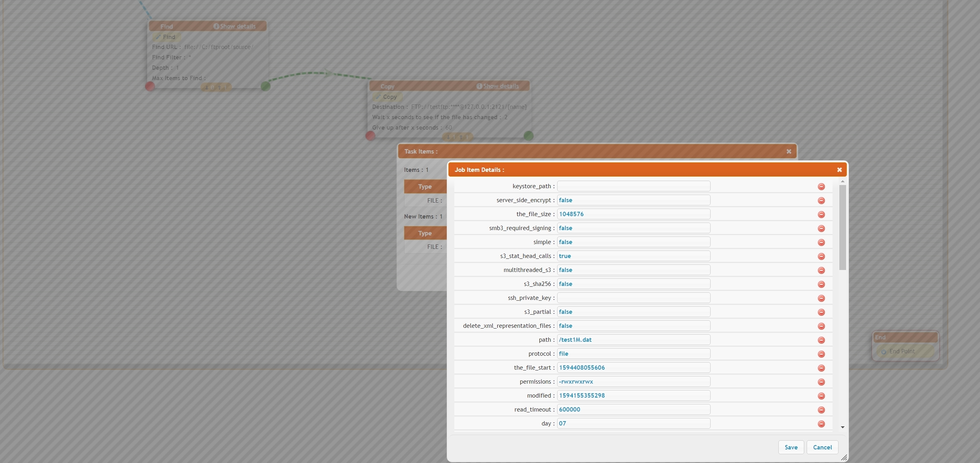Edit the permissions field -rwxrwxrwx
Viewport: 980px width, 463px height.
pyautogui.click(x=633, y=382)
